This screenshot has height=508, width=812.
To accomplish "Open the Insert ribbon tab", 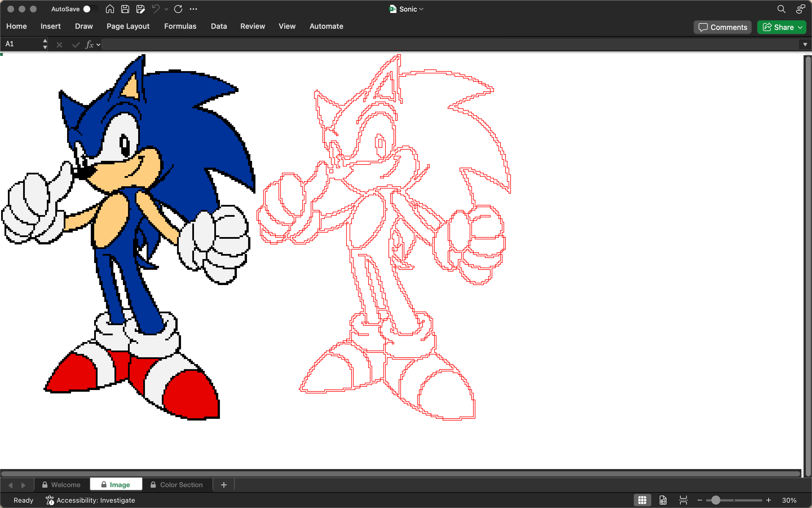I will pyautogui.click(x=50, y=26).
